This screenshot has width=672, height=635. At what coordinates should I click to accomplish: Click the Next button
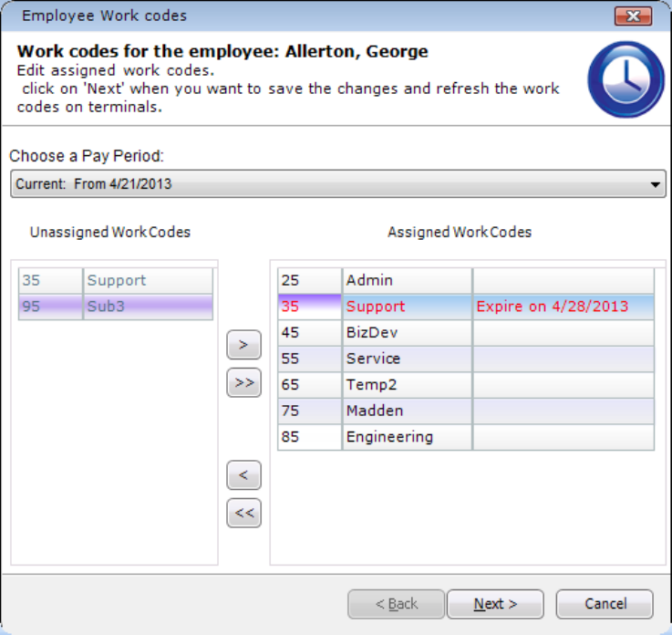tap(495, 604)
